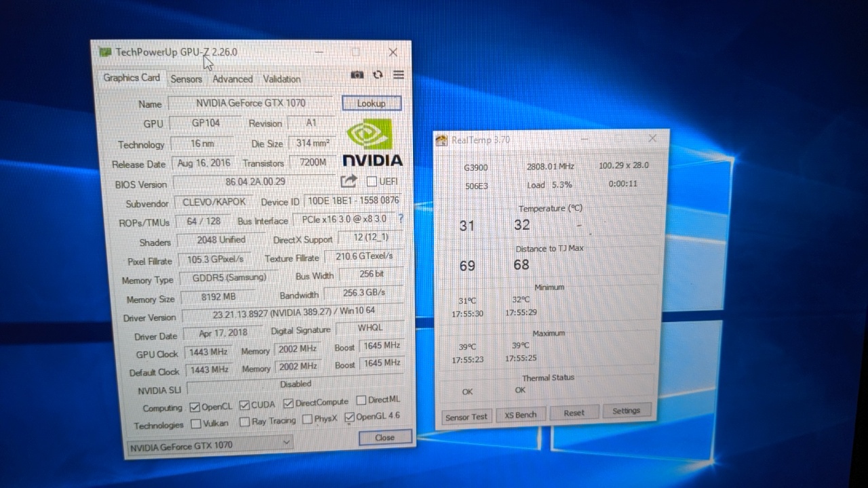
Task: Click the NVIDIA logo image
Action: pyautogui.click(x=372, y=143)
